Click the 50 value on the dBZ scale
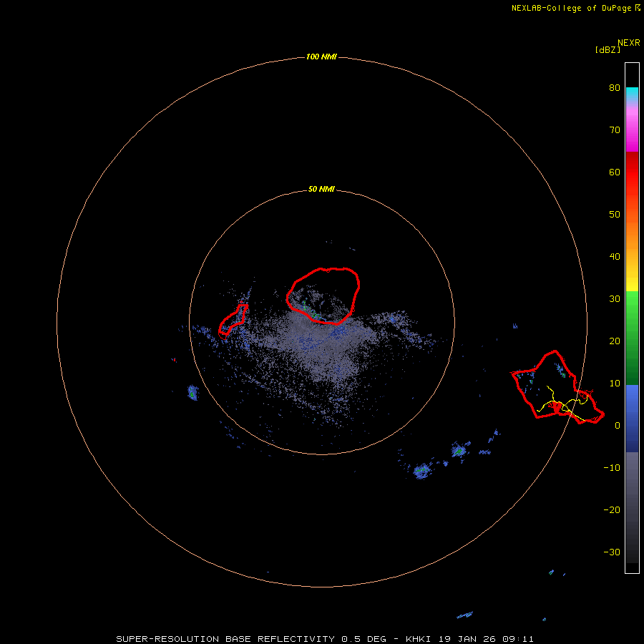The width and height of the screenshot is (644, 644). (x=615, y=215)
